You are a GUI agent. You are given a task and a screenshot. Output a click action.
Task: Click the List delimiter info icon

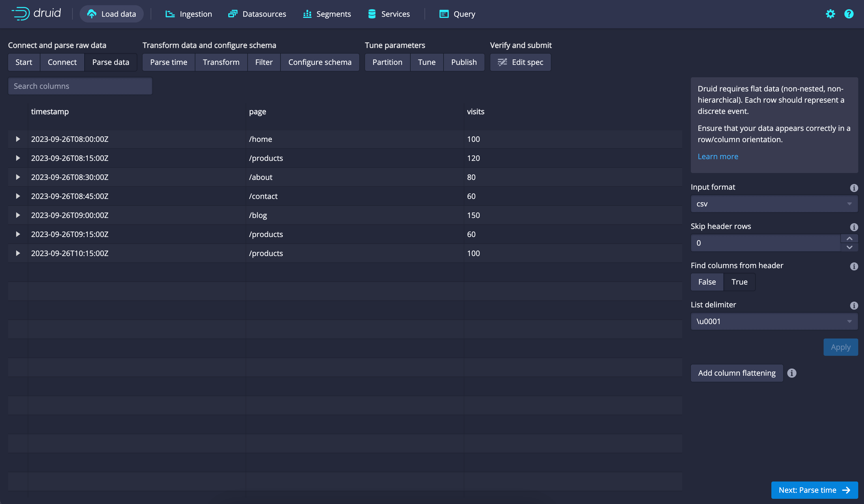click(854, 305)
